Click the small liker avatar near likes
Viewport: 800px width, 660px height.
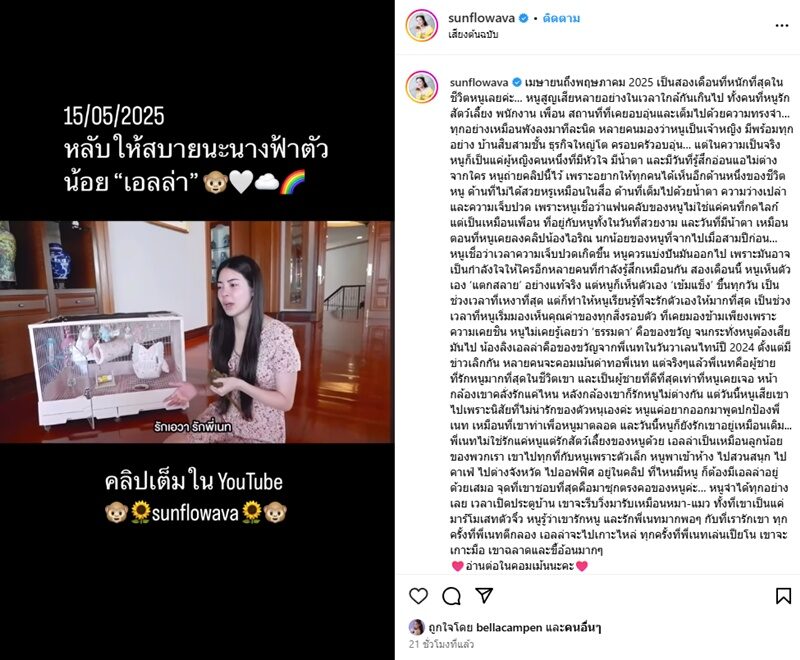(416, 627)
